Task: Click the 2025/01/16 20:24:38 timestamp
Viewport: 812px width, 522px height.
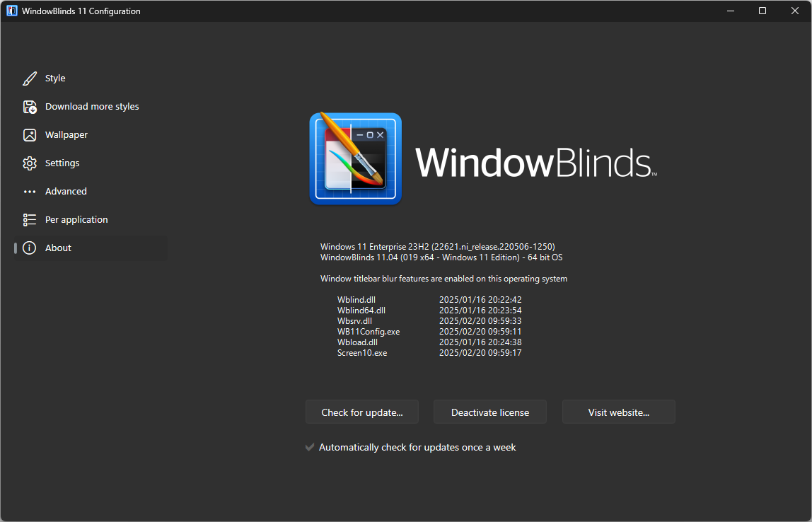Action: click(x=480, y=342)
